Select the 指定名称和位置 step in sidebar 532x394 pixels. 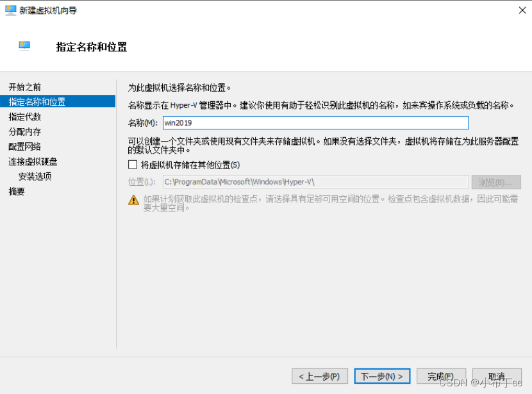37,102
